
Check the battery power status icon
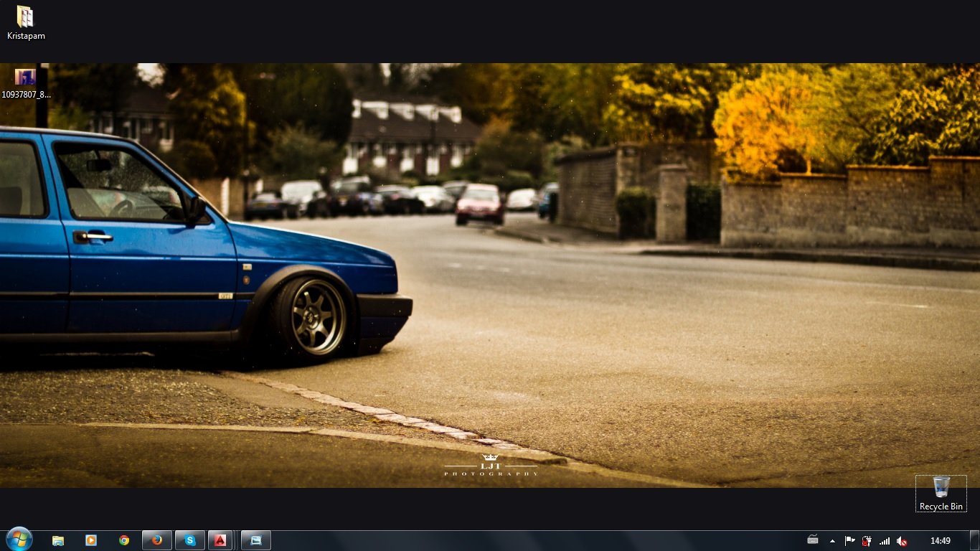(x=867, y=541)
